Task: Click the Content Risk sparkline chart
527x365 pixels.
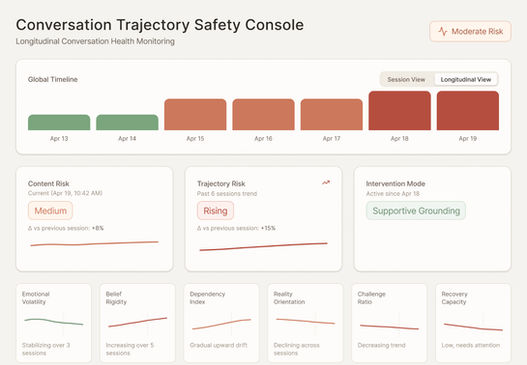Action: (94, 243)
